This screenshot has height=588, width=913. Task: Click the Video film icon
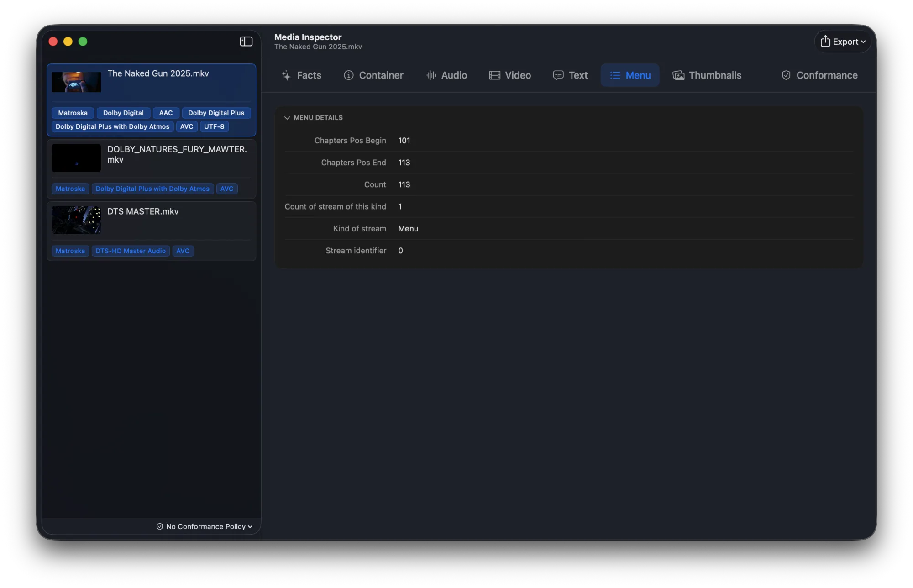coord(494,75)
